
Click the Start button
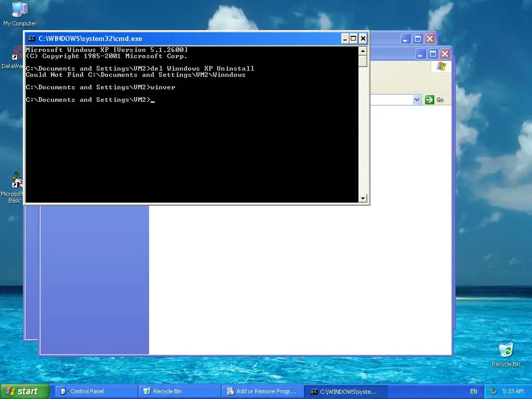pos(24,391)
